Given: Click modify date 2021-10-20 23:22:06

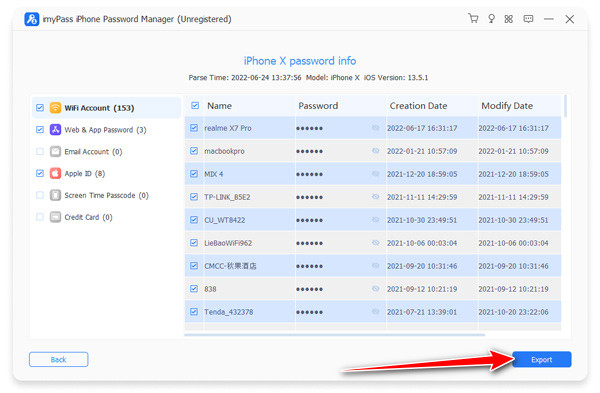Looking at the screenshot, I should pyautogui.click(x=513, y=311).
